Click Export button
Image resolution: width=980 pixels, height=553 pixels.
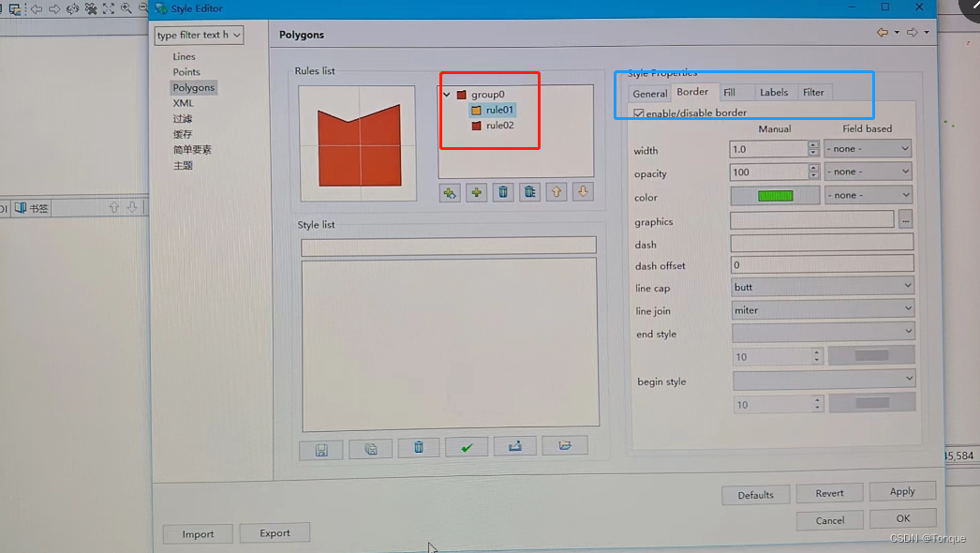[x=275, y=533]
